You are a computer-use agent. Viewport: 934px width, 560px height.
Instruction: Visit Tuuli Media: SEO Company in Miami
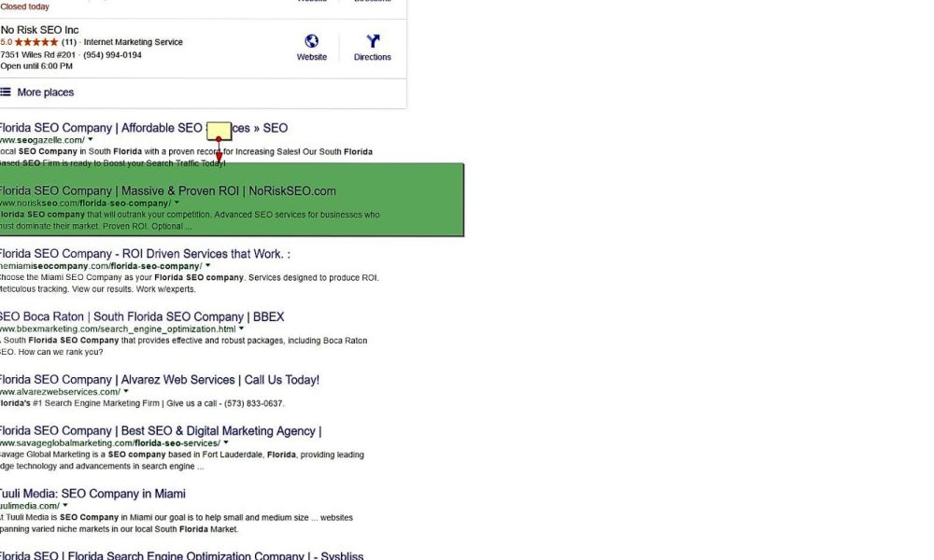click(92, 494)
